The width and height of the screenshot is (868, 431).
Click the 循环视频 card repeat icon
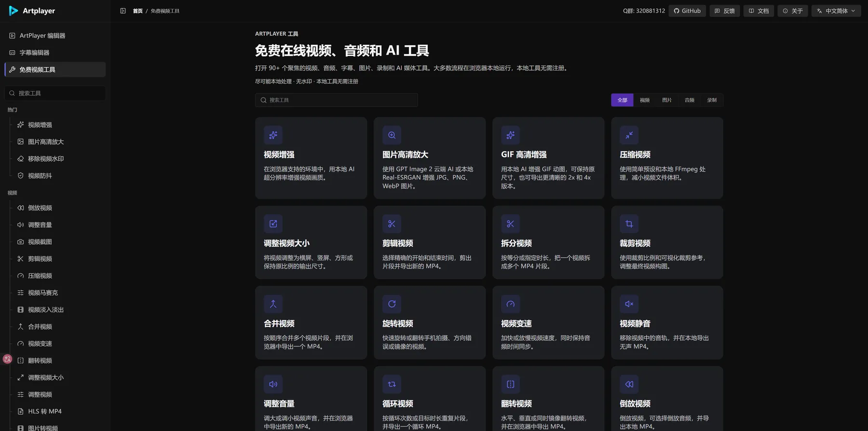[392, 384]
